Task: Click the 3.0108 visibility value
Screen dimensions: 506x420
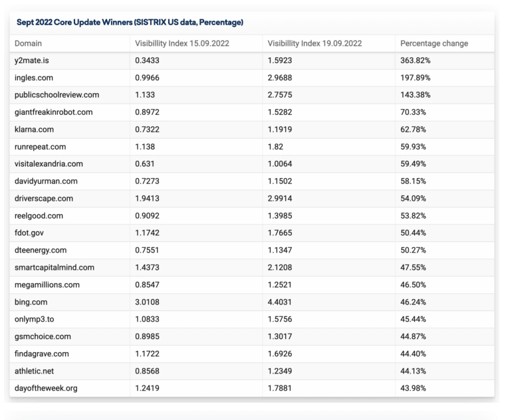Action: (147, 302)
